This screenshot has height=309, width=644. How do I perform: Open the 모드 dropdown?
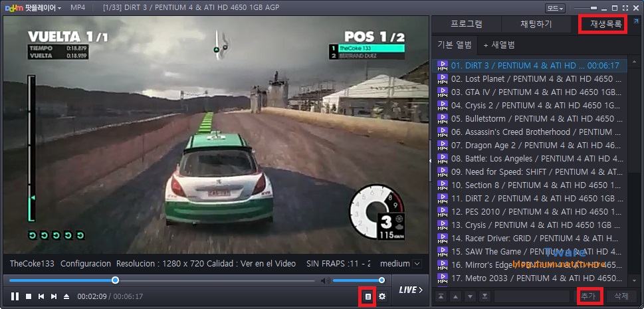[556, 8]
